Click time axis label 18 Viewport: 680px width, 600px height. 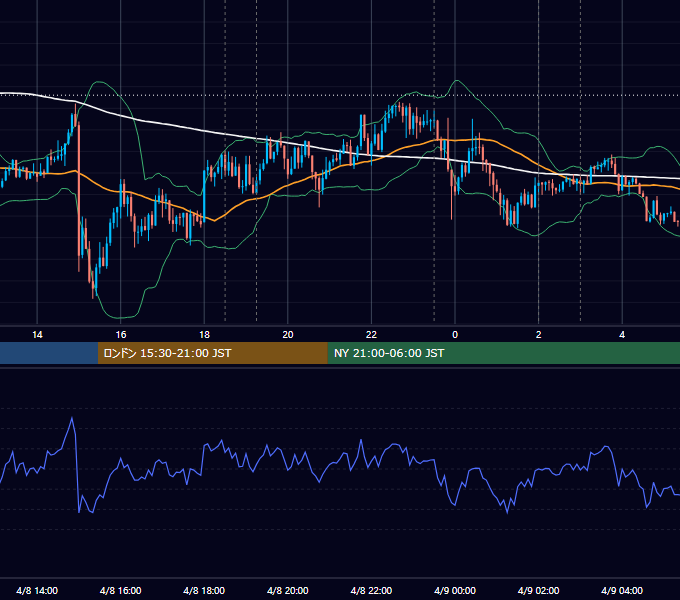[x=204, y=335]
